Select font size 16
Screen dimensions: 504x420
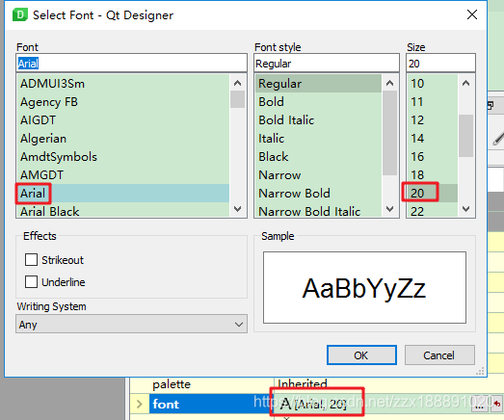433,157
